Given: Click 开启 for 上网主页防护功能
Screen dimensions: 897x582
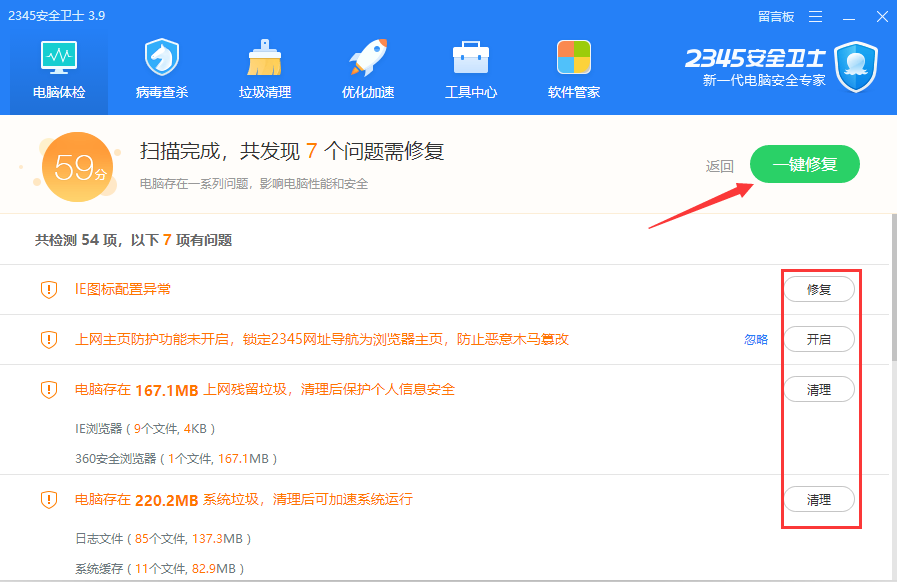Looking at the screenshot, I should (x=819, y=339).
